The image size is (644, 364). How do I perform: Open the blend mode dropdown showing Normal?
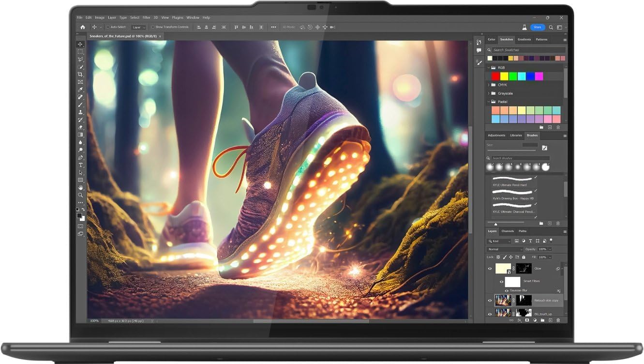tap(505, 248)
